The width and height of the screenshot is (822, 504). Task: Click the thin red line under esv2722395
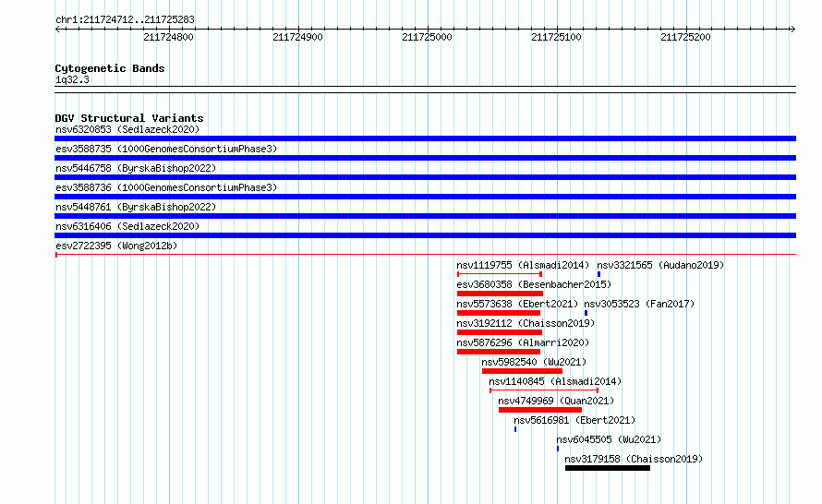pos(425,255)
